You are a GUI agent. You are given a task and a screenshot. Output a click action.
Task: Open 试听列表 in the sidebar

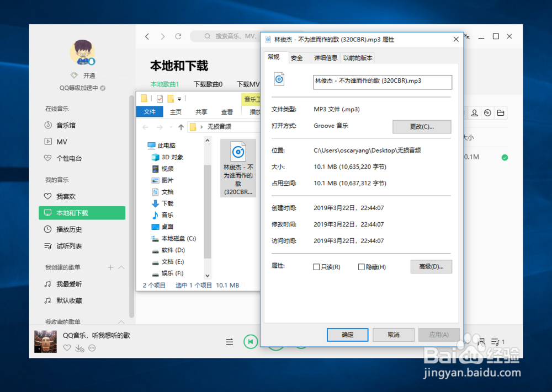(x=63, y=246)
